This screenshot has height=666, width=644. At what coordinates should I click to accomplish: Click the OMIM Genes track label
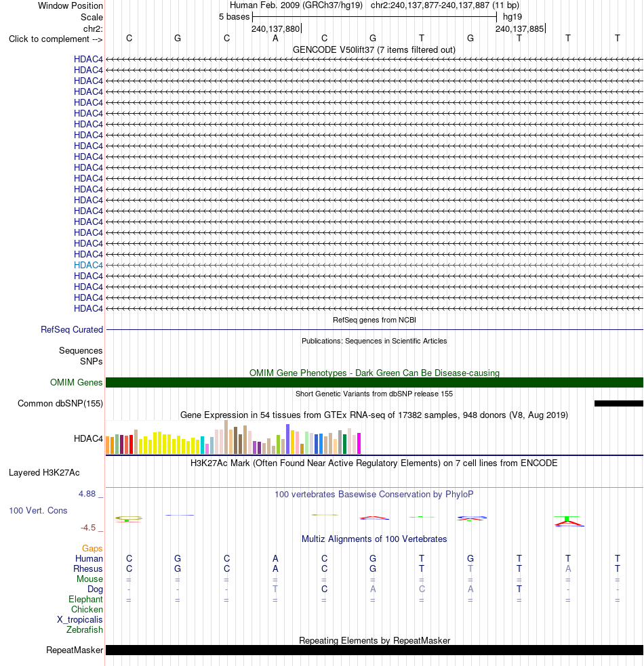tap(76, 382)
